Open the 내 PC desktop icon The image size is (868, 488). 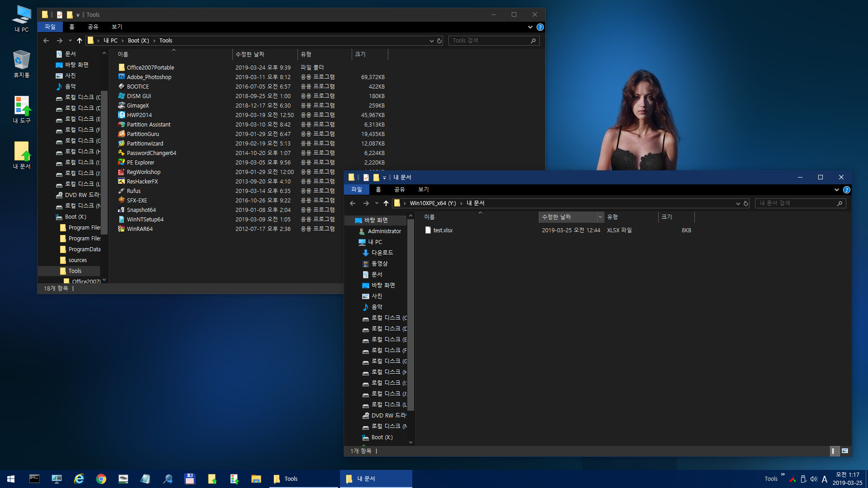(x=21, y=19)
